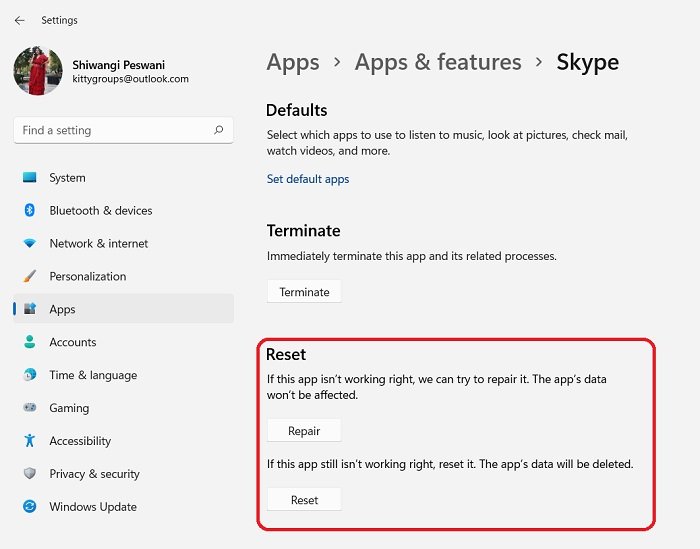The height and width of the screenshot is (549, 700).
Task: Click the Privacy & security shield icon
Action: point(29,473)
